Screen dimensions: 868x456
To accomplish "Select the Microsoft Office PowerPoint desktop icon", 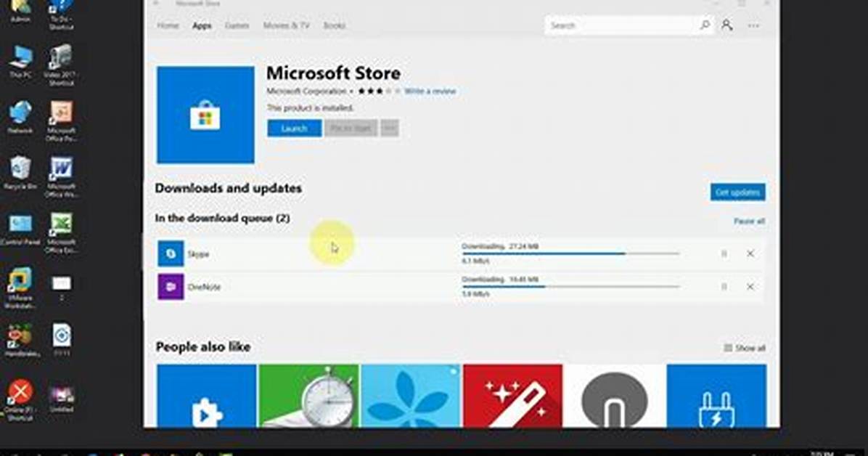I will pyautogui.click(x=61, y=121).
